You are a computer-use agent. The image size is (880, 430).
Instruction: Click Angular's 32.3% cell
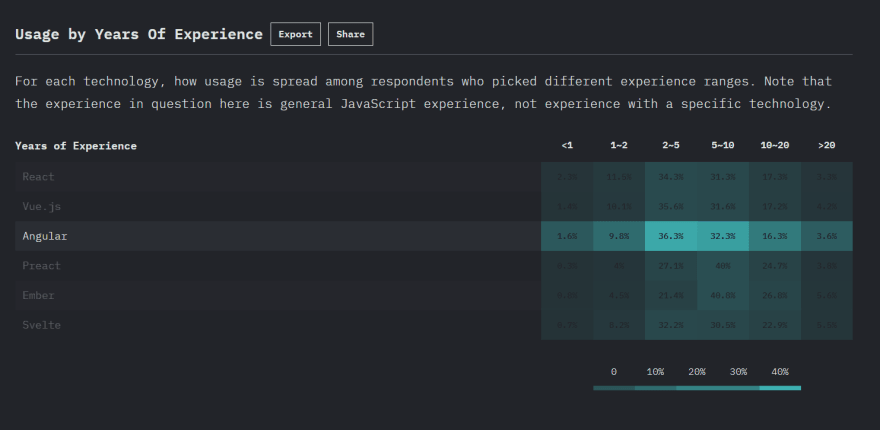pos(722,236)
